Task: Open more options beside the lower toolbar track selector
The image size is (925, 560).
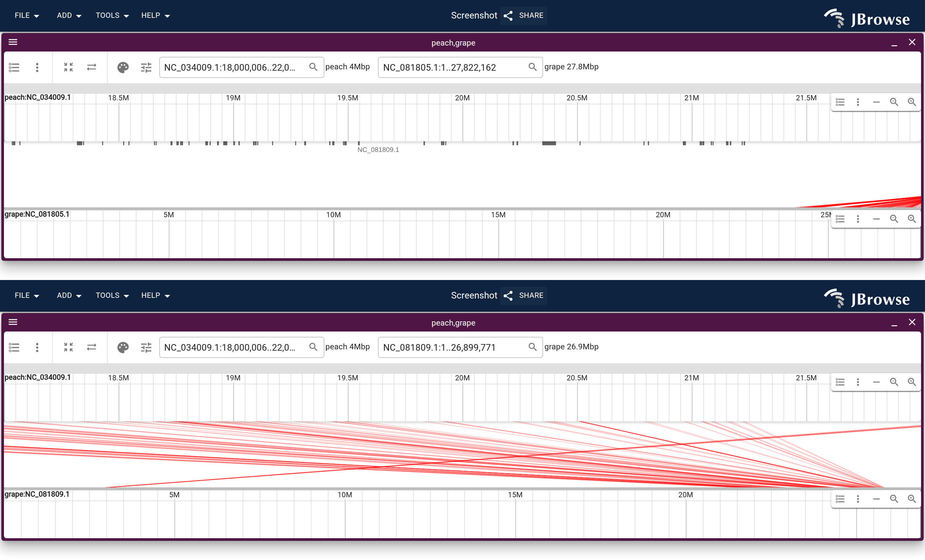Action: coord(37,347)
